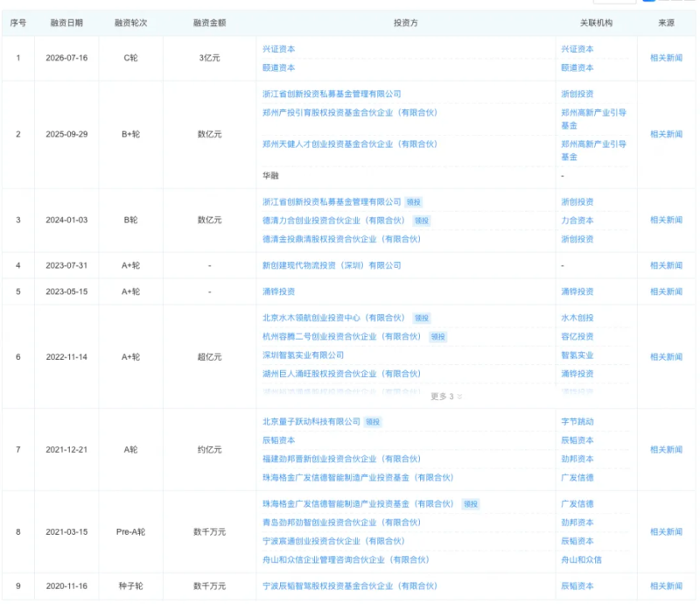Open 湖州巨人涌旺股权投资合伙企业 link
The width and height of the screenshot is (700, 604).
pos(341,374)
